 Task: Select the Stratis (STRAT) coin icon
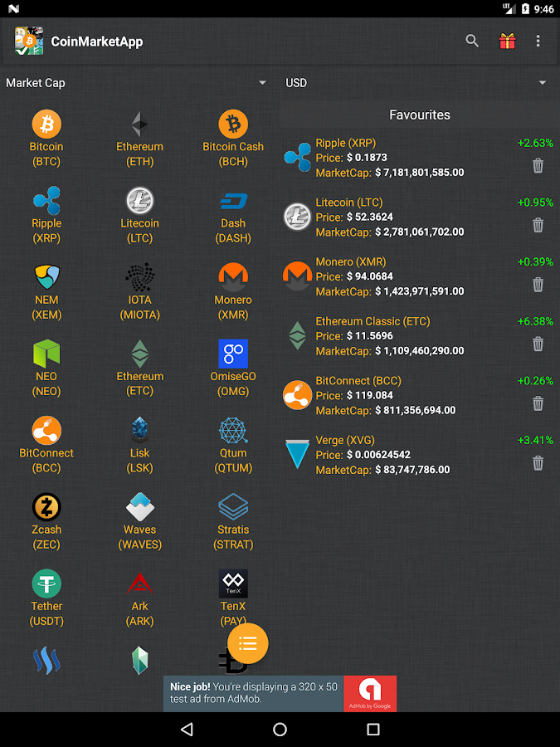pos(233,507)
